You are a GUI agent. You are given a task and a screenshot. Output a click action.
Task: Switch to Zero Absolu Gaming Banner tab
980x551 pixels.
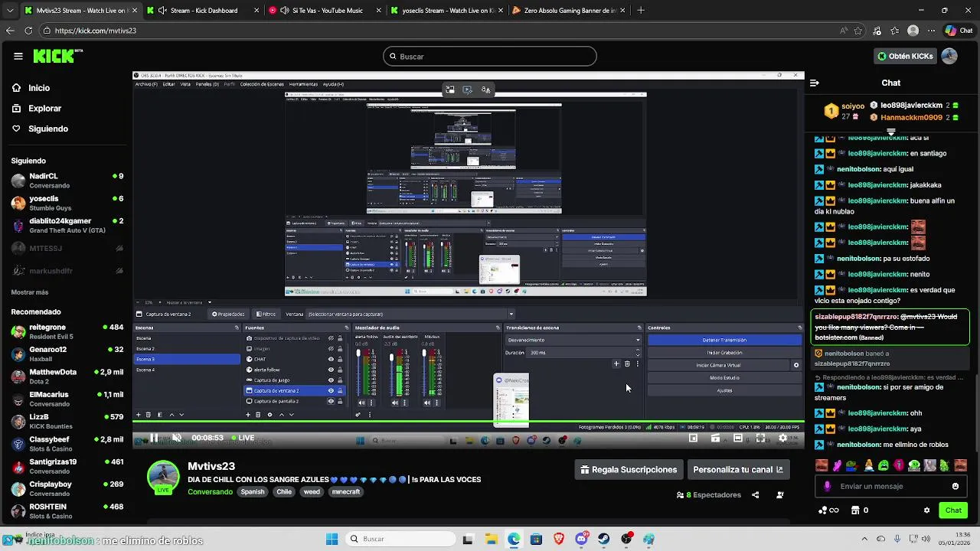click(x=568, y=11)
